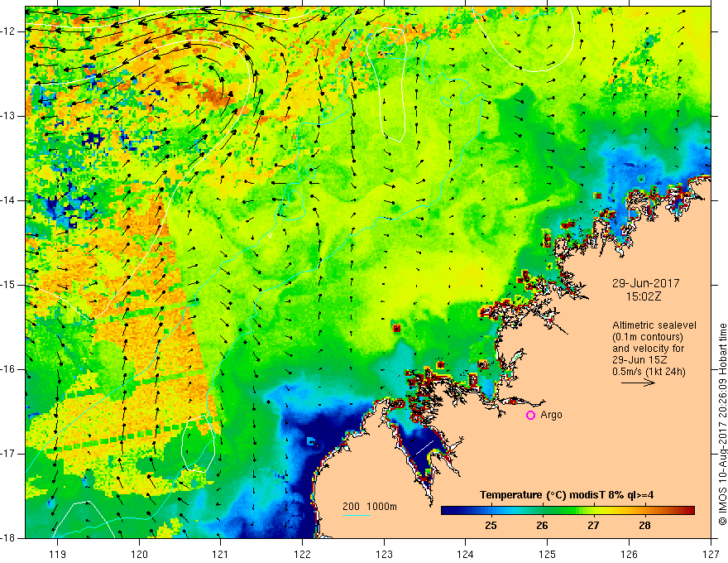Screen dimensions: 728x563
Task: Click the 'Temperature (°C) modisT 8% ql>=4' title
Action: tap(567, 495)
